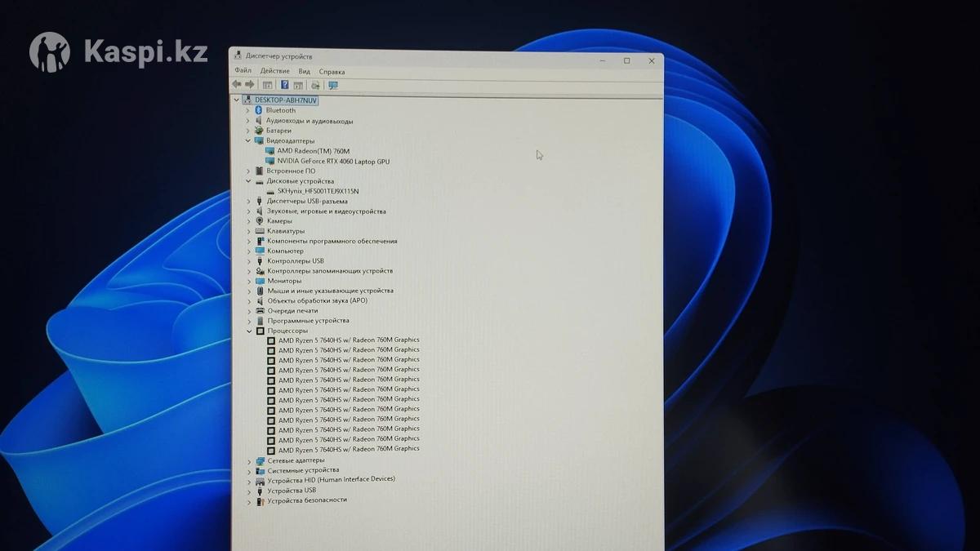Open the Действие menu

coord(274,71)
